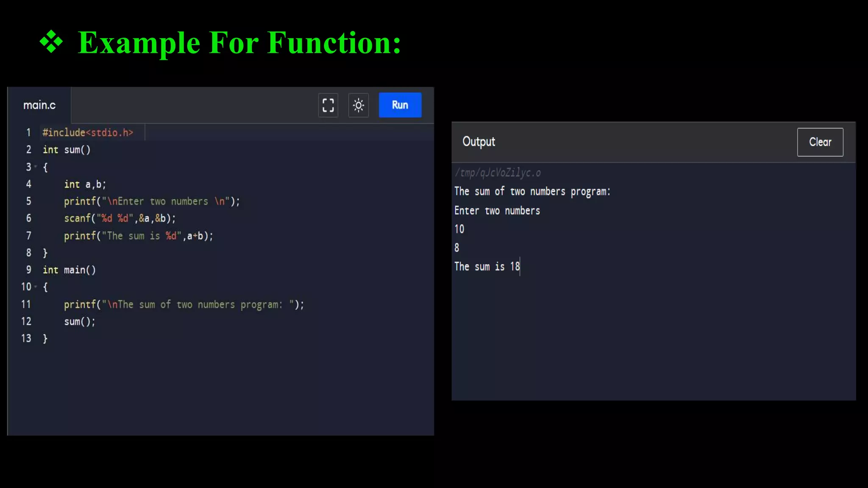Click the 'int main()' line
868x488 pixels.
[x=69, y=270]
